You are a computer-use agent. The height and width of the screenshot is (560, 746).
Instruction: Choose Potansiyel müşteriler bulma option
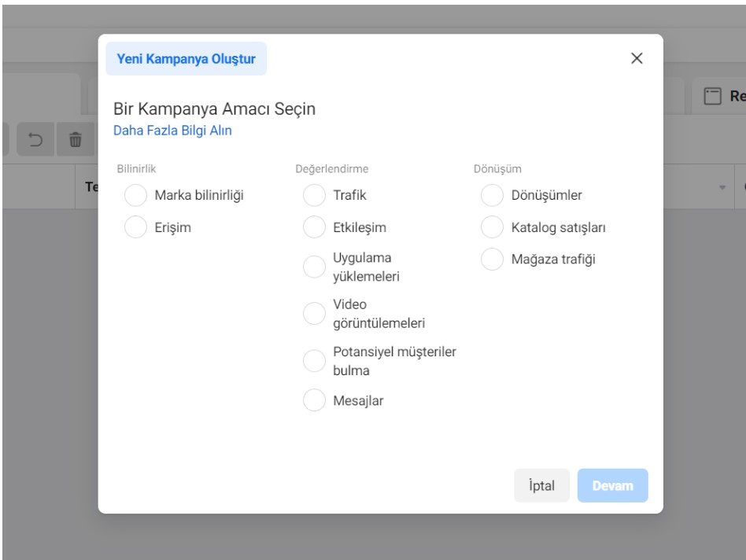click(314, 361)
